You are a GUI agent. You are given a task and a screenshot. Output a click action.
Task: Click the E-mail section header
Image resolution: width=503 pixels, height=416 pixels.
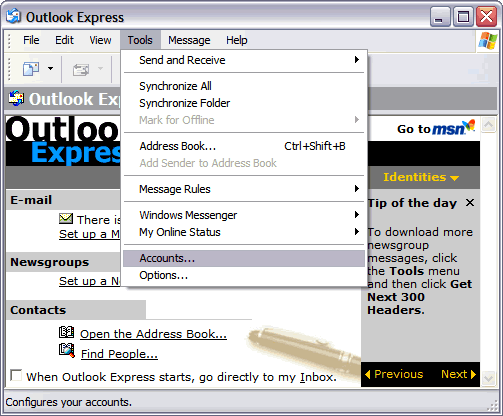click(x=63, y=200)
